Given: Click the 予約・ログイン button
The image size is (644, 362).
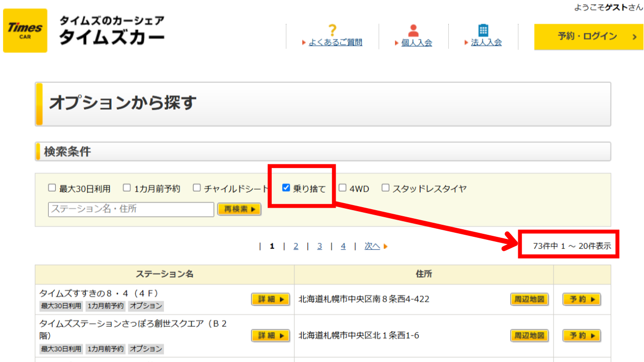Looking at the screenshot, I should point(589,37).
